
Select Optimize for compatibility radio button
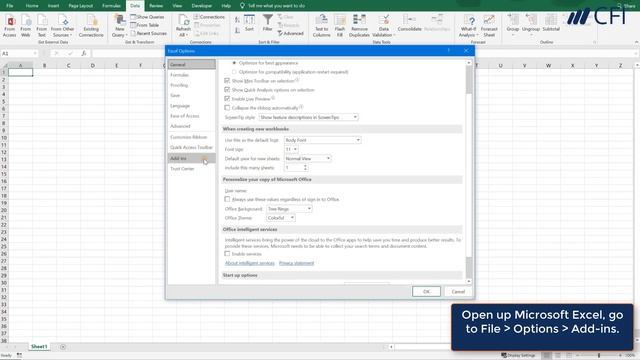(234, 72)
